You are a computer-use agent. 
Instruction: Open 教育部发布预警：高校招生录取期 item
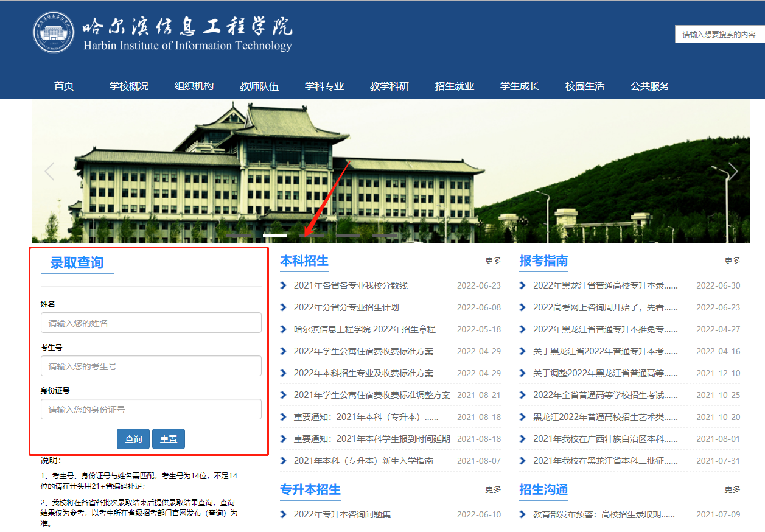604,514
